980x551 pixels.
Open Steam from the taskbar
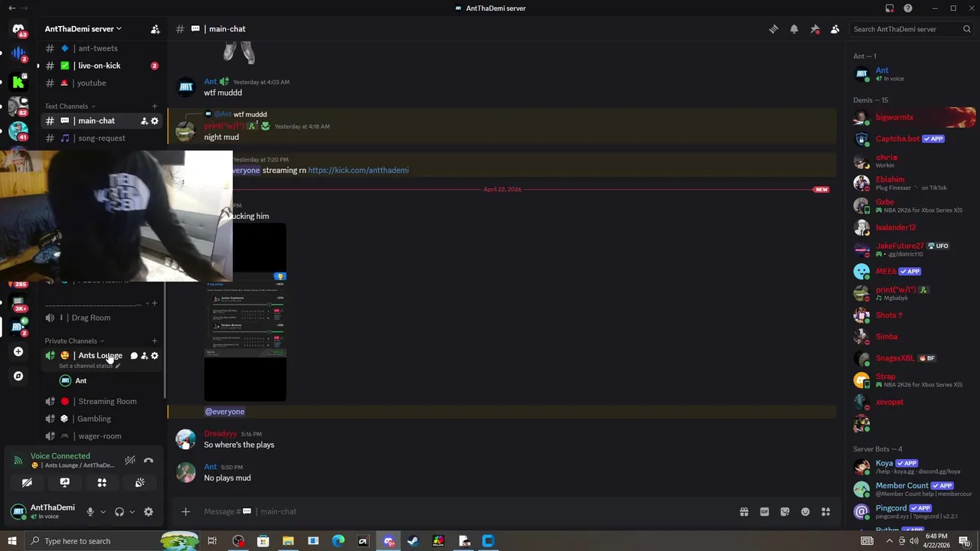(413, 541)
